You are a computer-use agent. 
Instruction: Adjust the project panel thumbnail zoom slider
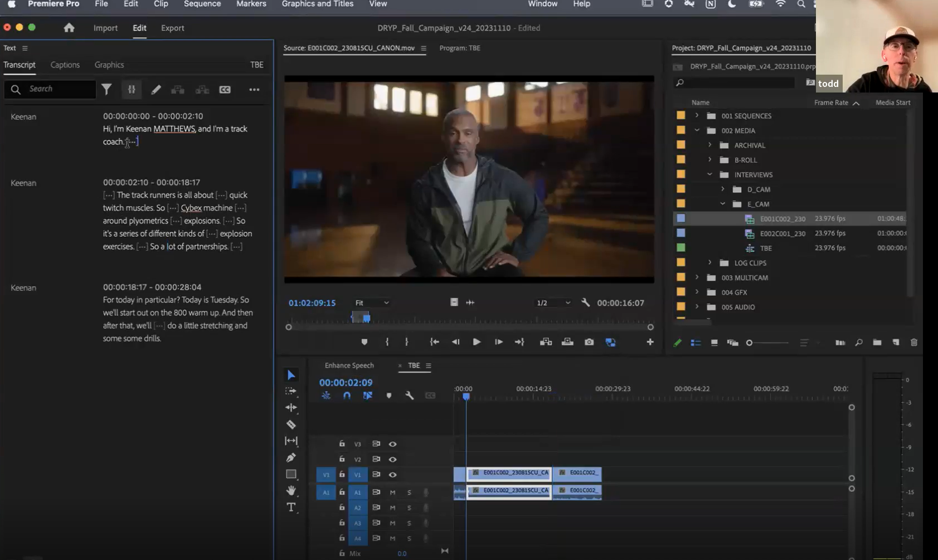750,343
